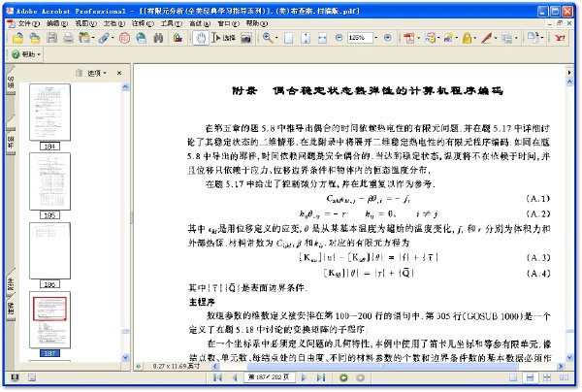Go to the next page

[x=304, y=377]
